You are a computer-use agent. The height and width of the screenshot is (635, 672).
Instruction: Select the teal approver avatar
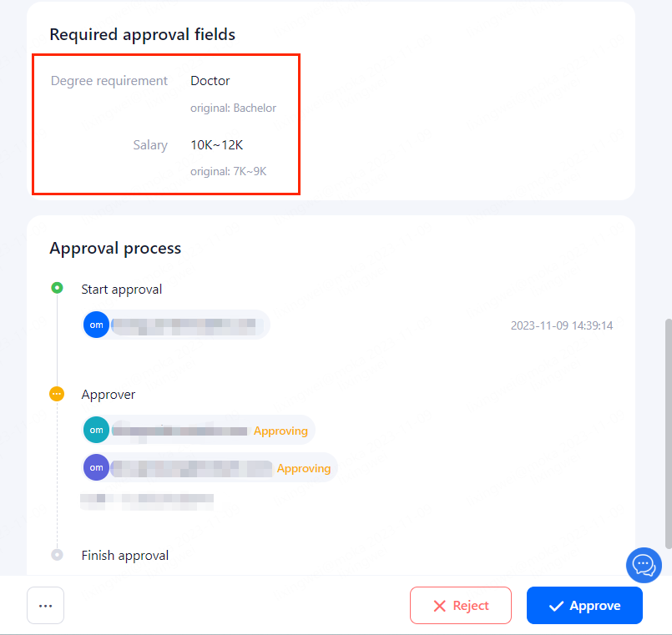click(x=97, y=430)
